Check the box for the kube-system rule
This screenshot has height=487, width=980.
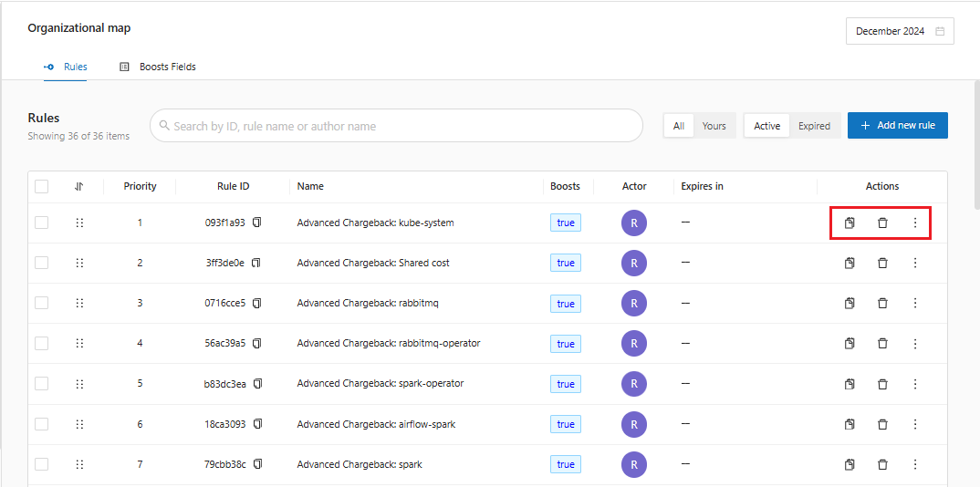42,223
